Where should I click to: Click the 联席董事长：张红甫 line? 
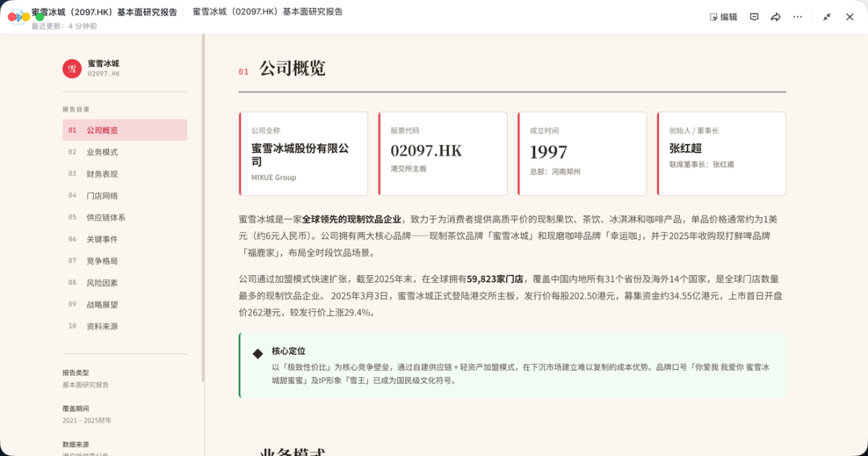[x=702, y=165]
